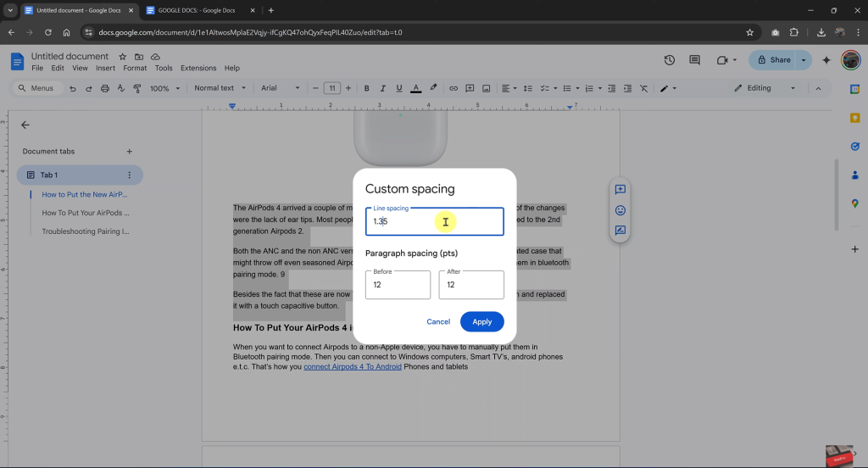
Task: Search the Menus box
Action: pyautogui.click(x=36, y=88)
